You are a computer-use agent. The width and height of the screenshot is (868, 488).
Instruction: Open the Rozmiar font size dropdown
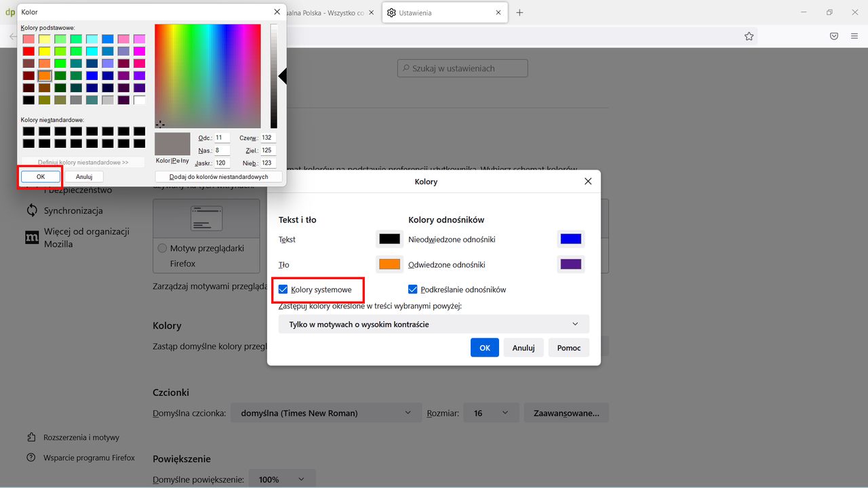(491, 412)
